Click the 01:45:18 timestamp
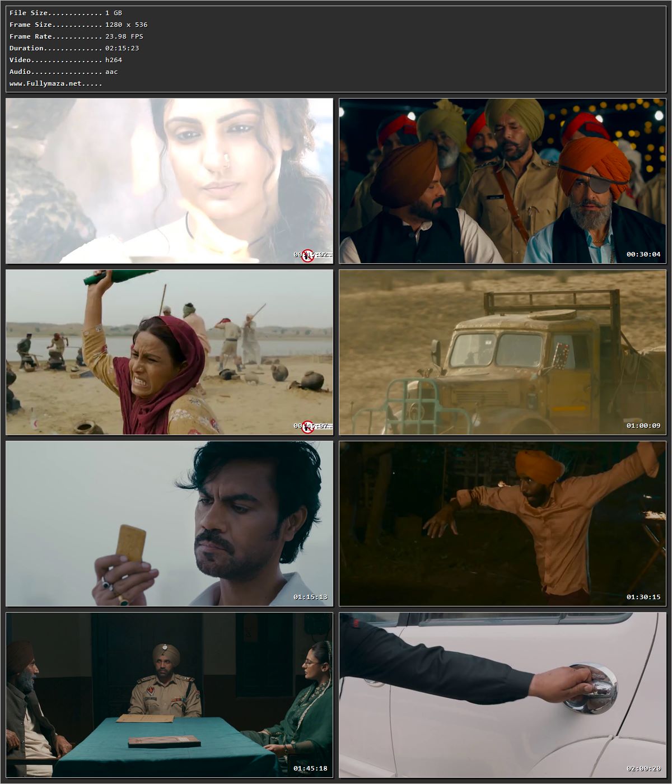 310,768
